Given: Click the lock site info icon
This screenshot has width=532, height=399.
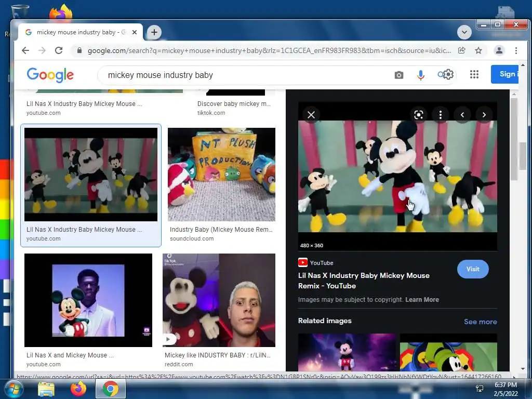Looking at the screenshot, I should click(x=79, y=50).
